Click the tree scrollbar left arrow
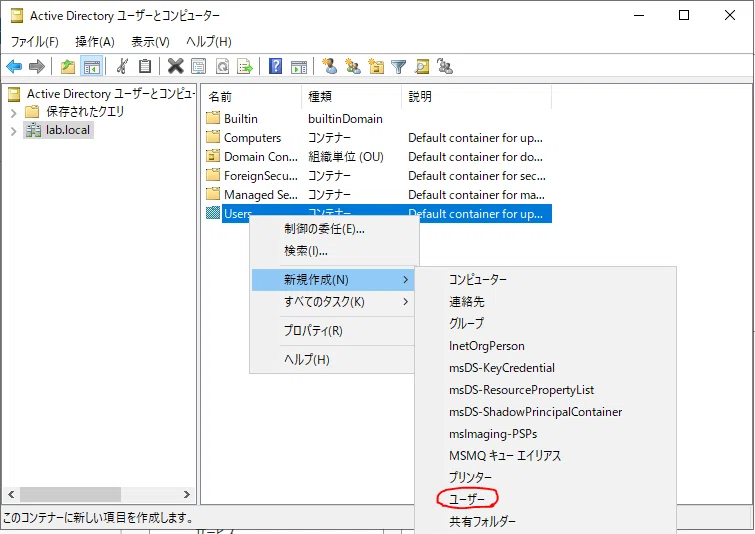Viewport: 755px width, 534px height. click(x=11, y=495)
